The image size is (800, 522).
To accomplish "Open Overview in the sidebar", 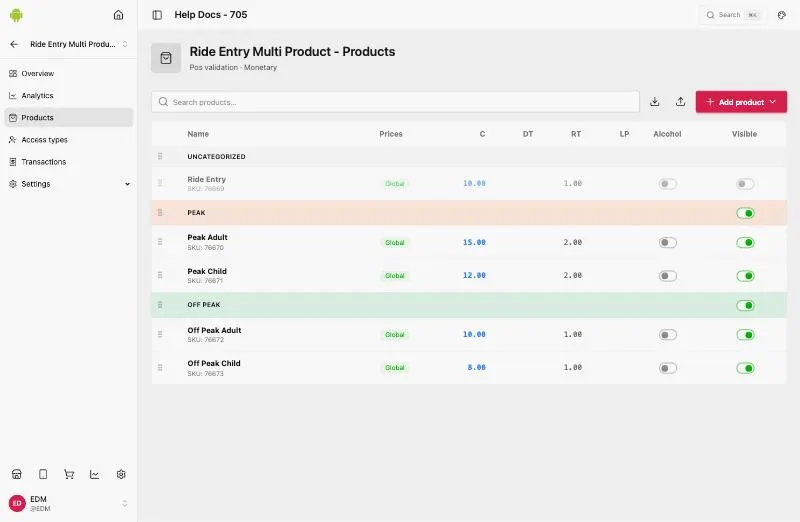I will [x=69, y=73].
